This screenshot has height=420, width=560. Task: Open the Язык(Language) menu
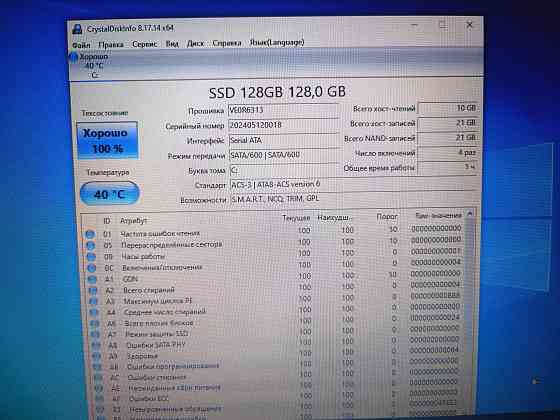[x=277, y=42]
